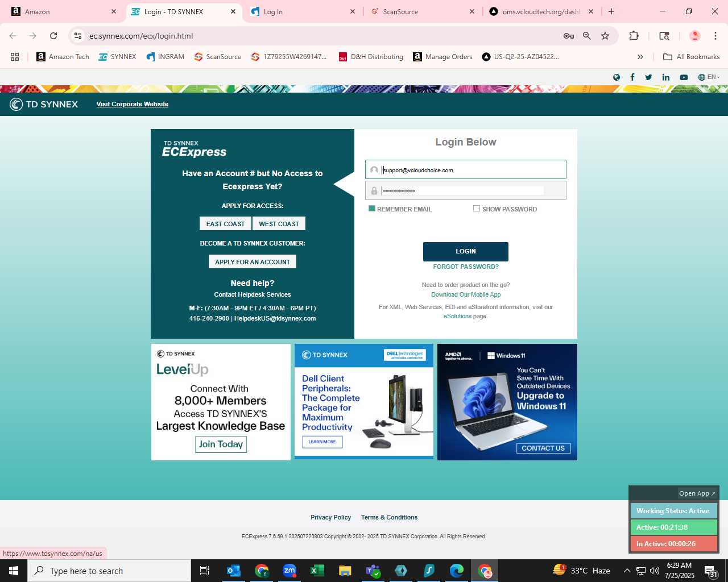Click Learn More on Dell Peripherals banner
This screenshot has height=582, width=728.
pyautogui.click(x=322, y=442)
